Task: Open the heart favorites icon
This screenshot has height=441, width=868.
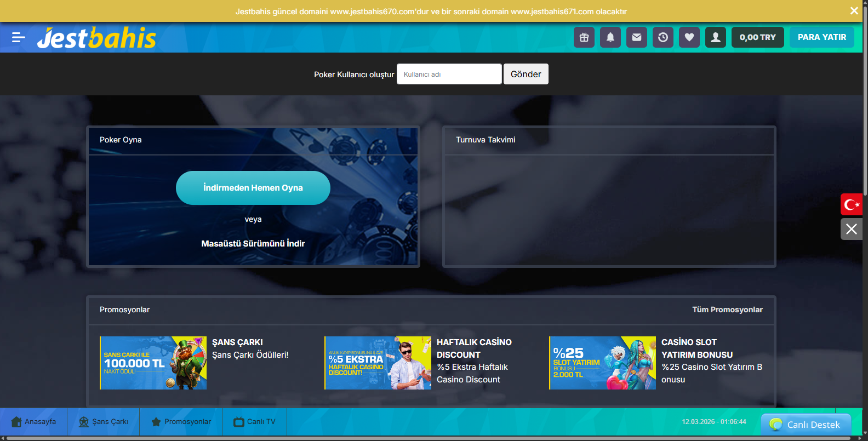Action: coord(689,37)
